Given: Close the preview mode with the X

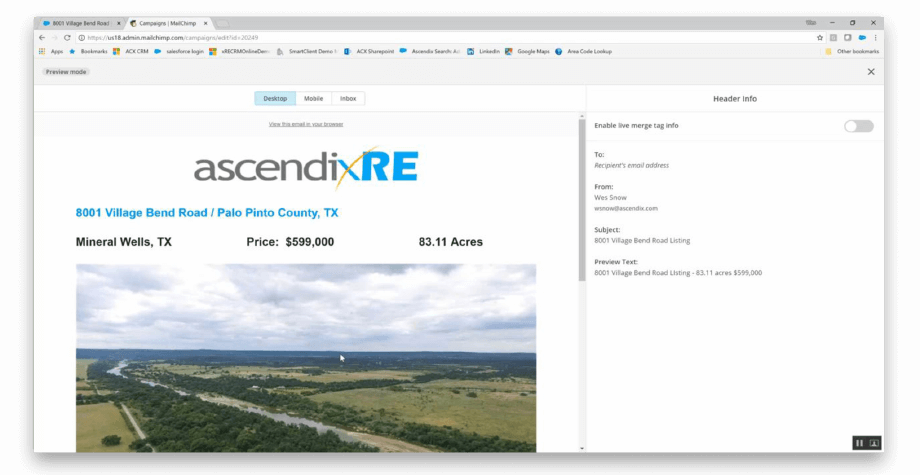Looking at the screenshot, I should [x=871, y=72].
